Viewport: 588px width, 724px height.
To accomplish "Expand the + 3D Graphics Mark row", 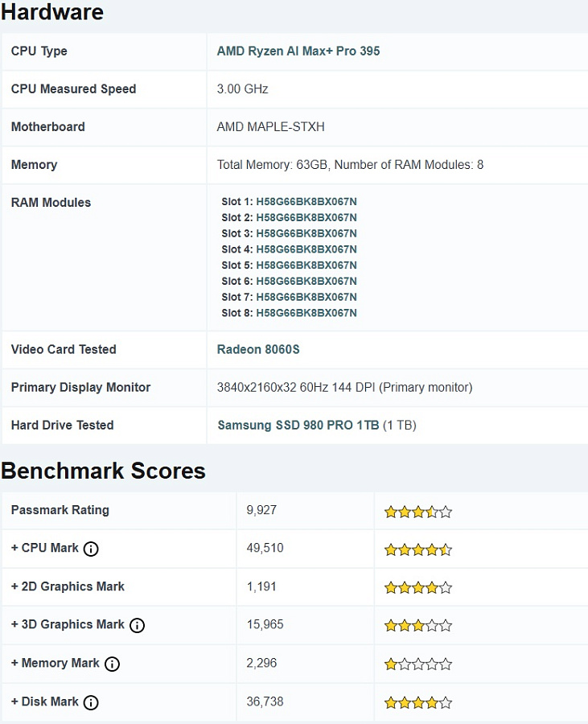I will point(68,624).
